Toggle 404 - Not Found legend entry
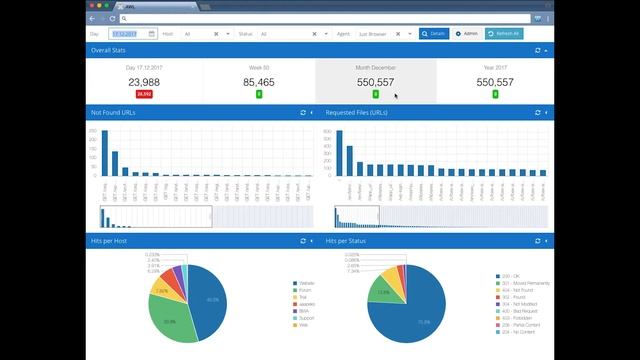Image resolution: width=640 pixels, height=360 pixels. tap(515, 290)
